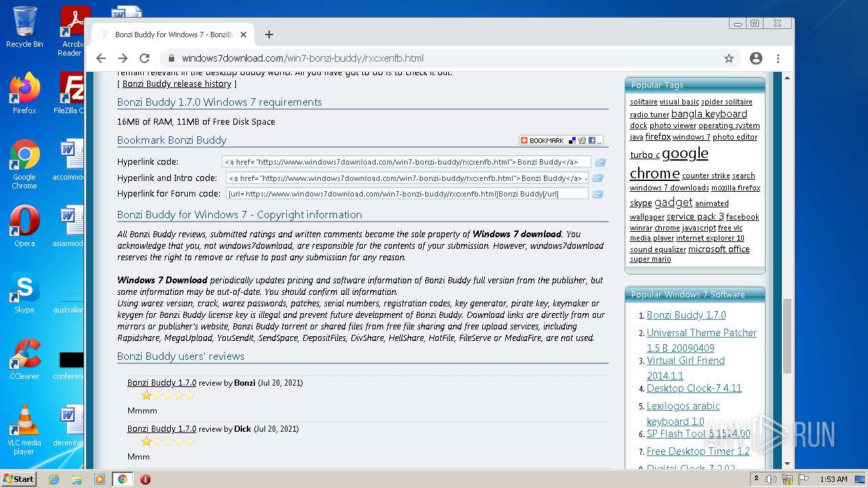The height and width of the screenshot is (488, 868).
Task: Close the Bonzi Buddy tab
Action: 243,35
